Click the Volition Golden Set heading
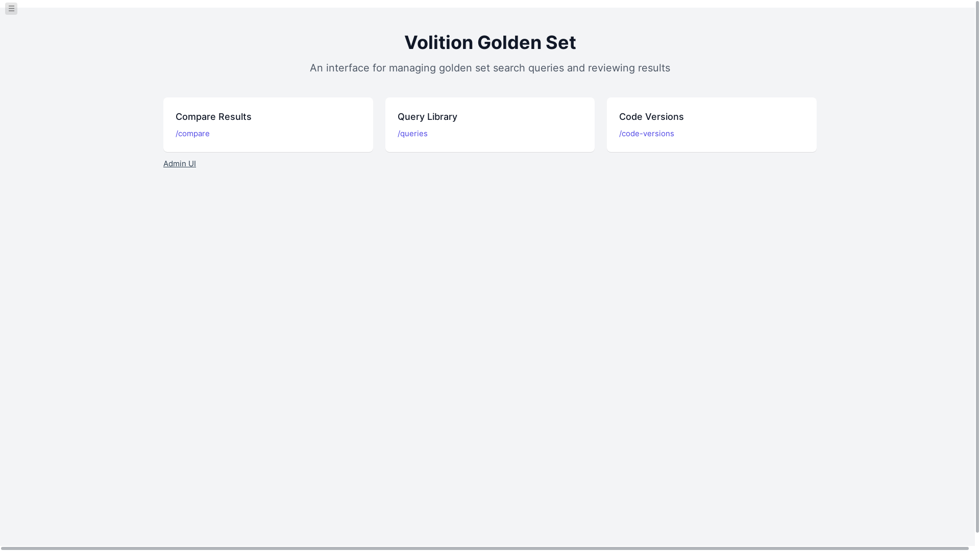Viewport: 980px width, 551px height. (490, 42)
